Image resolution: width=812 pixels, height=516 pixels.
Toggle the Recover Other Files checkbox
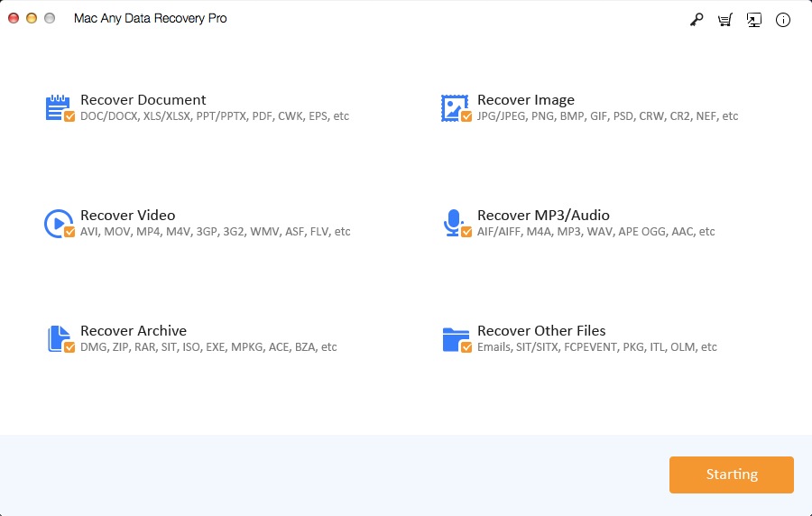coord(466,347)
